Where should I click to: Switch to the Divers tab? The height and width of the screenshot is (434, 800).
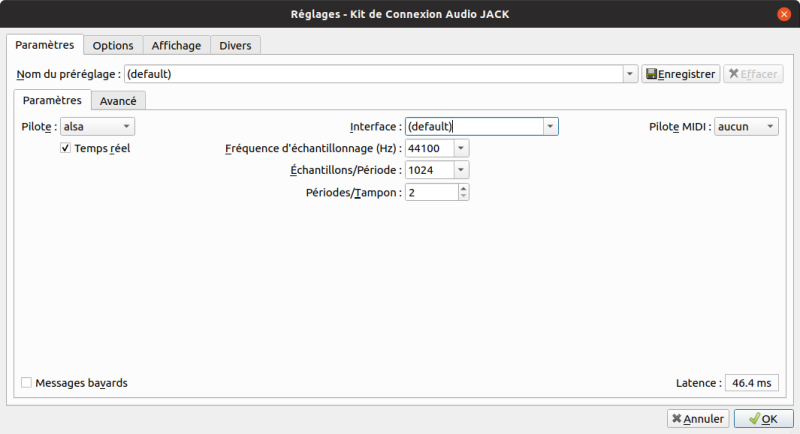click(235, 46)
